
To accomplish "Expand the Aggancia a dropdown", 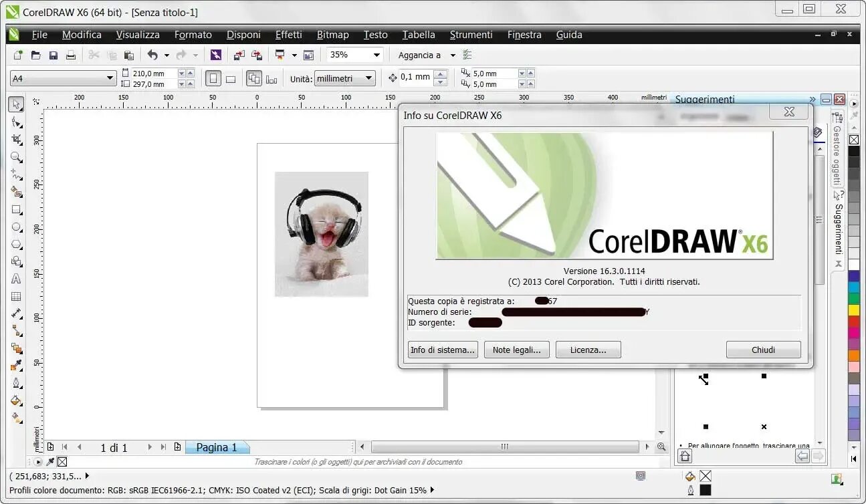I will tap(453, 55).
